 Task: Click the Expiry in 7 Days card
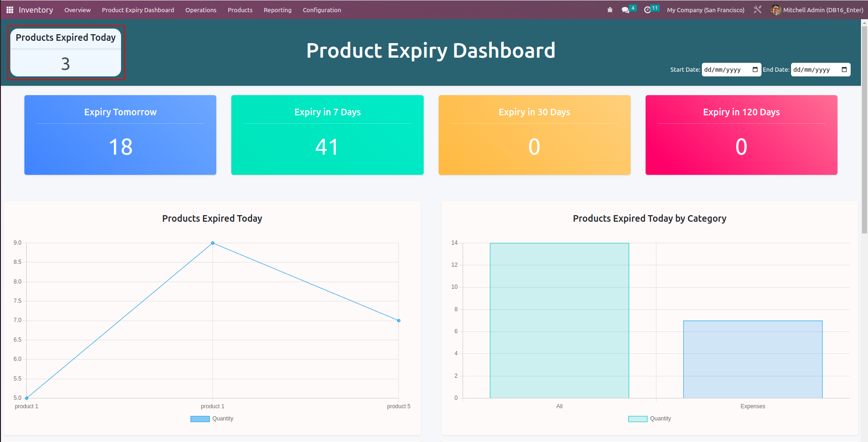[x=327, y=135]
